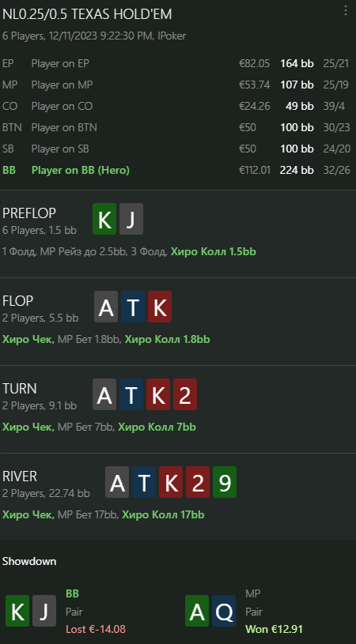This screenshot has height=644, width=356.
Task: Click the PREFLOP section heading
Action: coord(29,213)
